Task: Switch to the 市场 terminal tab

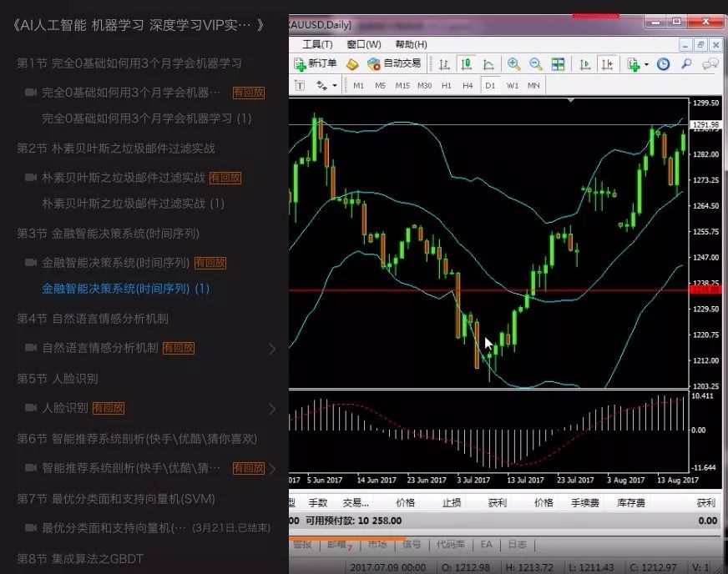Action: (x=377, y=545)
